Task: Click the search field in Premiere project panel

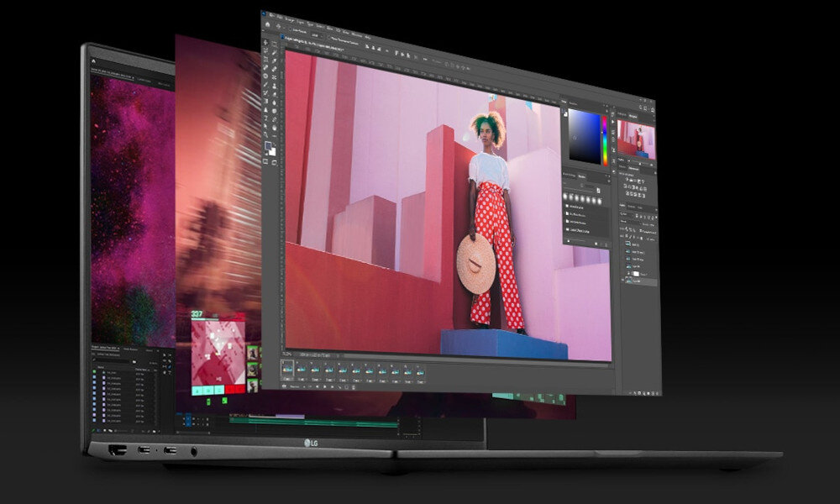Action: point(112,360)
